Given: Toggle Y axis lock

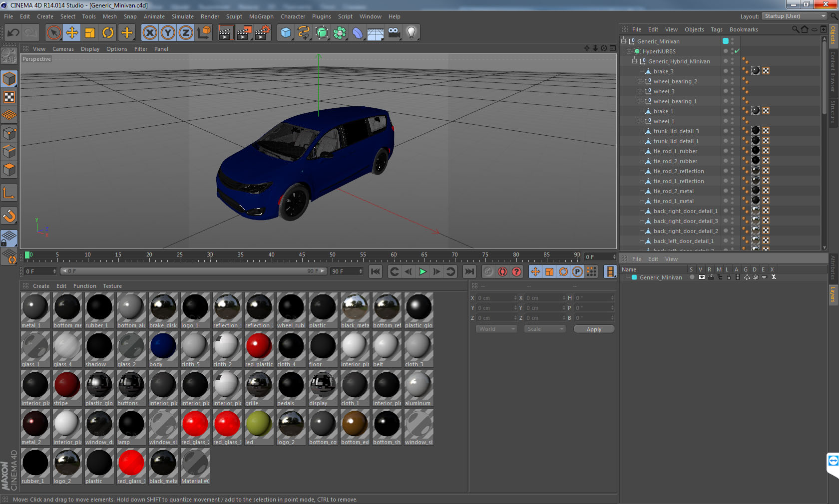Looking at the screenshot, I should (x=168, y=33).
